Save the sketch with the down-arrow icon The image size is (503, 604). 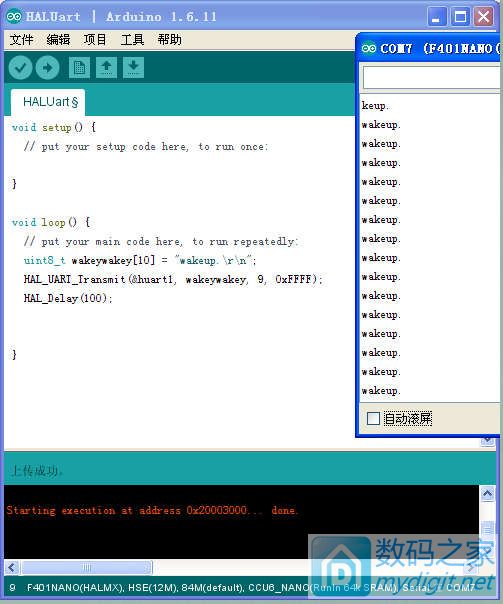[x=133, y=68]
